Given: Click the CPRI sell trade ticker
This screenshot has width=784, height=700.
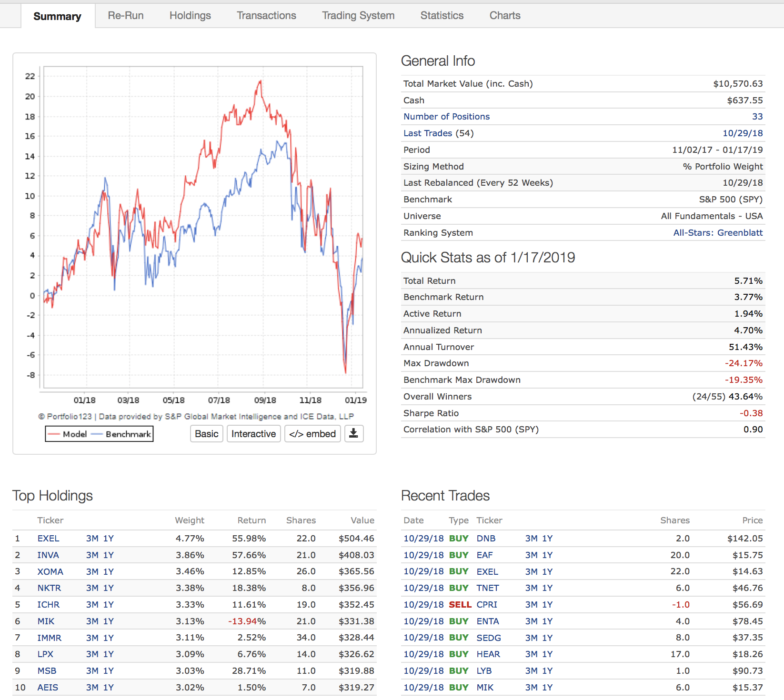Looking at the screenshot, I should 486,605.
